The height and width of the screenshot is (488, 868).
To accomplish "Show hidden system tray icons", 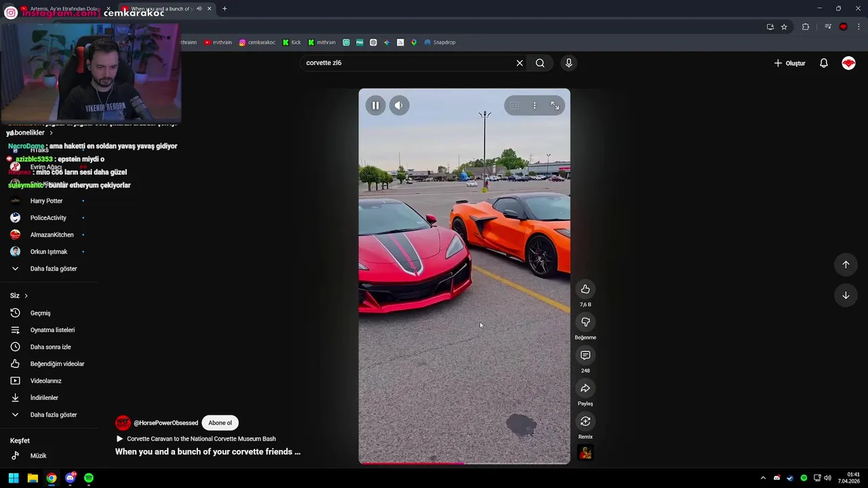I will (x=763, y=478).
